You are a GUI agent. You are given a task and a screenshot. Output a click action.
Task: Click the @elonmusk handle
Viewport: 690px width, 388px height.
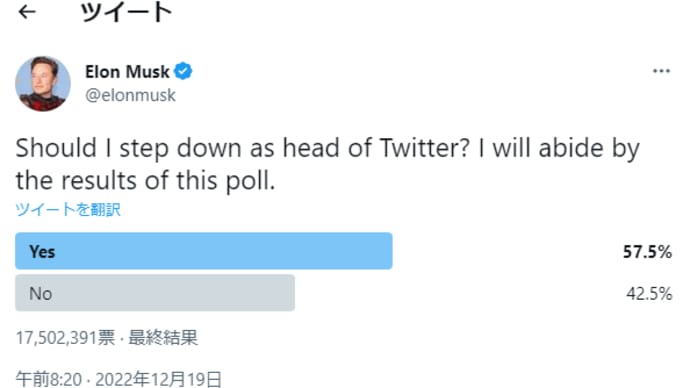point(130,95)
